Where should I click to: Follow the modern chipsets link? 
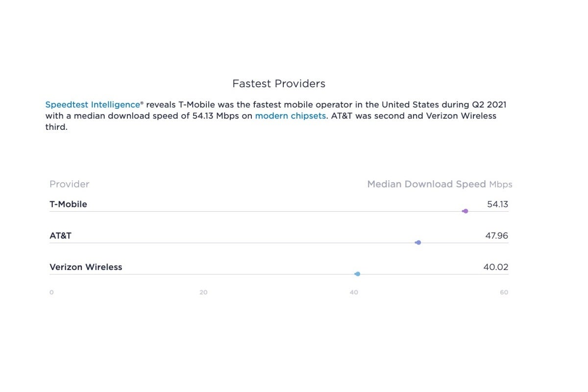290,116
